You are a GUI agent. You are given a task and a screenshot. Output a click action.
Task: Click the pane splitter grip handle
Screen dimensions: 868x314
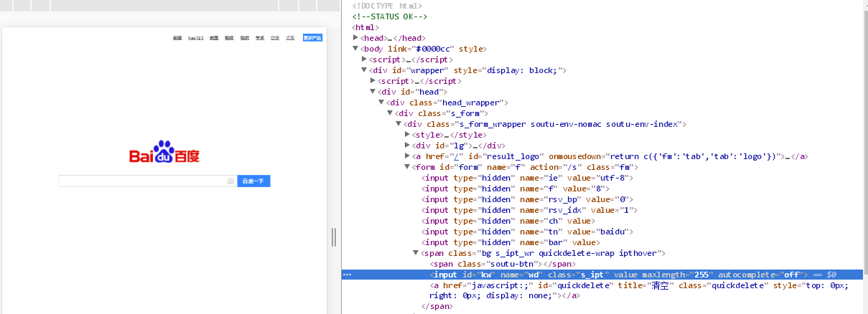click(x=334, y=237)
